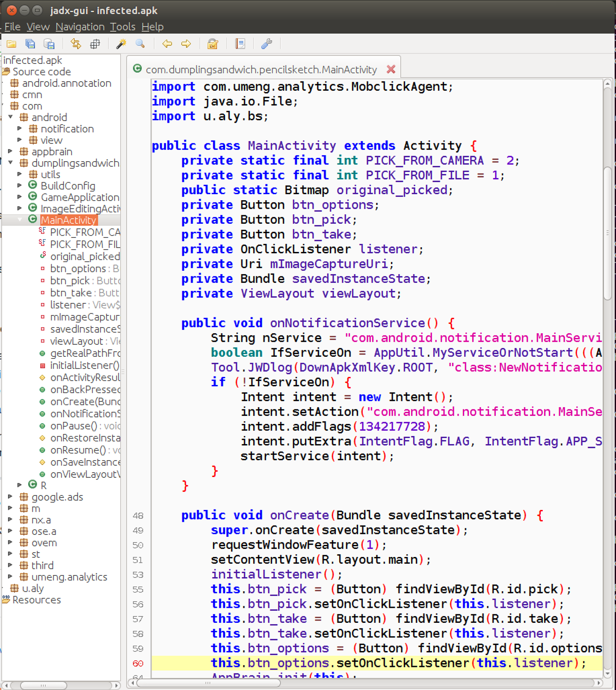Select the third package
The height and width of the screenshot is (690, 616).
(x=42, y=565)
